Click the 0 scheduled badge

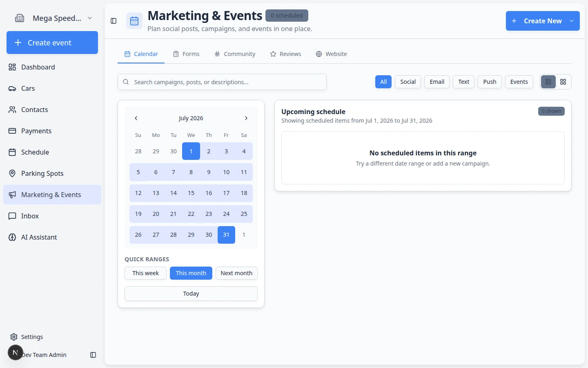pos(287,16)
